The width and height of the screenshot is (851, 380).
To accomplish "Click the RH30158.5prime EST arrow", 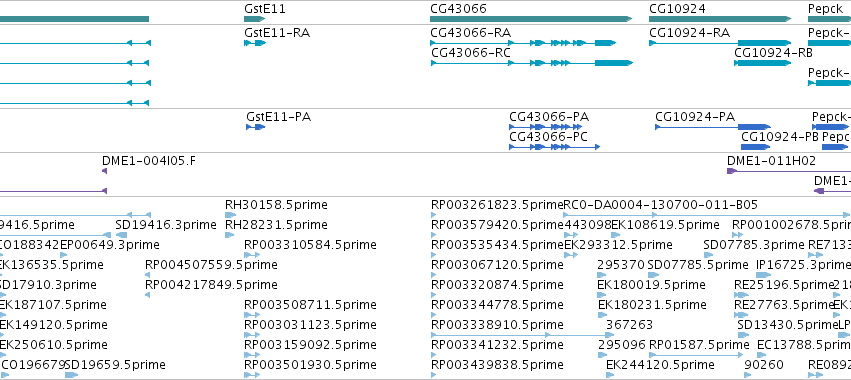I will pyautogui.click(x=230, y=215).
